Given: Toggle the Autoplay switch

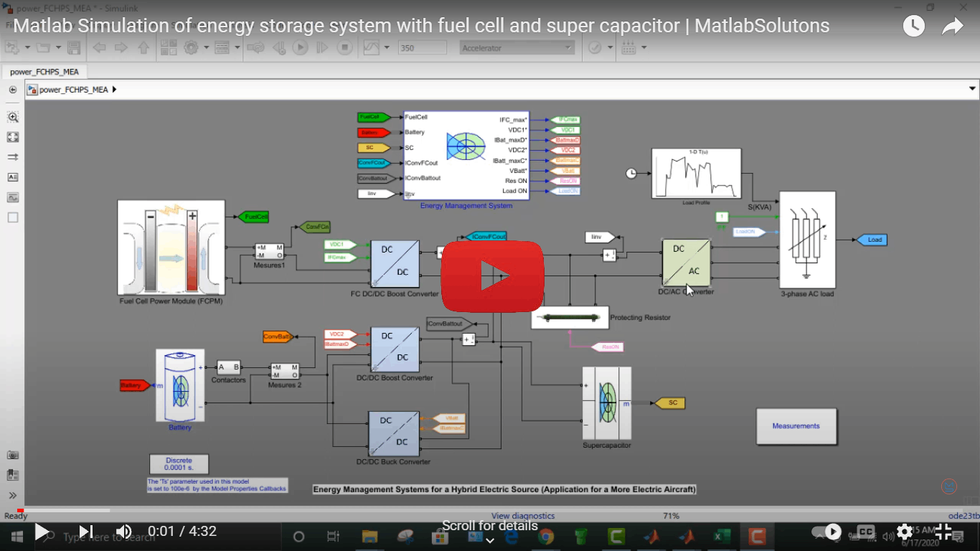Looking at the screenshot, I should [826, 532].
